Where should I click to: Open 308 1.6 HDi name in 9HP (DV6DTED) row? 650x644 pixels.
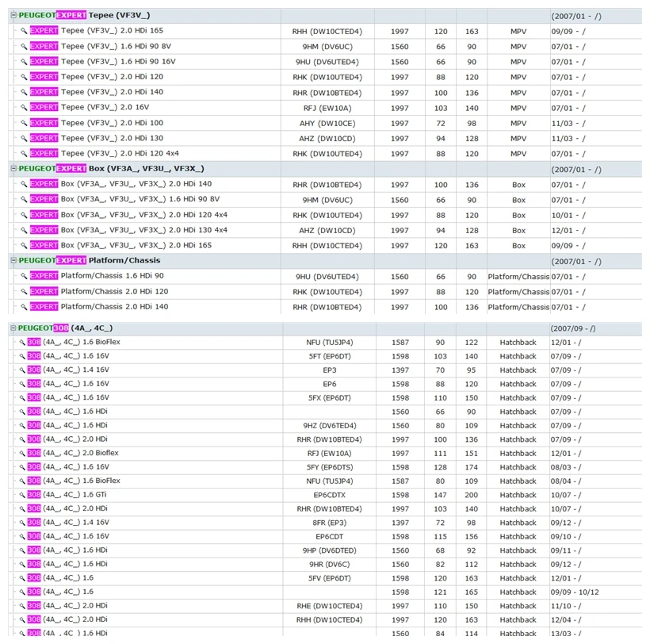click(67, 550)
